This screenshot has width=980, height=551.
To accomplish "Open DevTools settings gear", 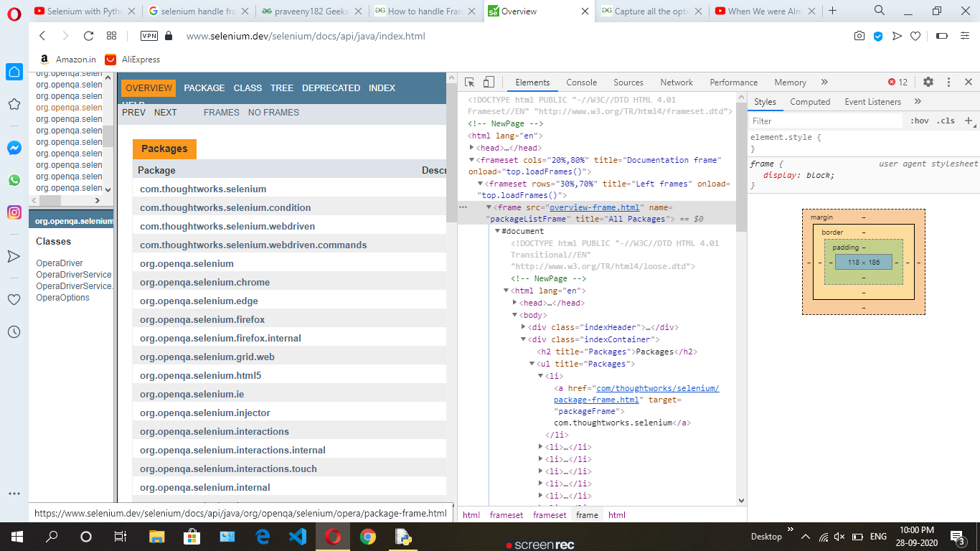I will click(928, 83).
